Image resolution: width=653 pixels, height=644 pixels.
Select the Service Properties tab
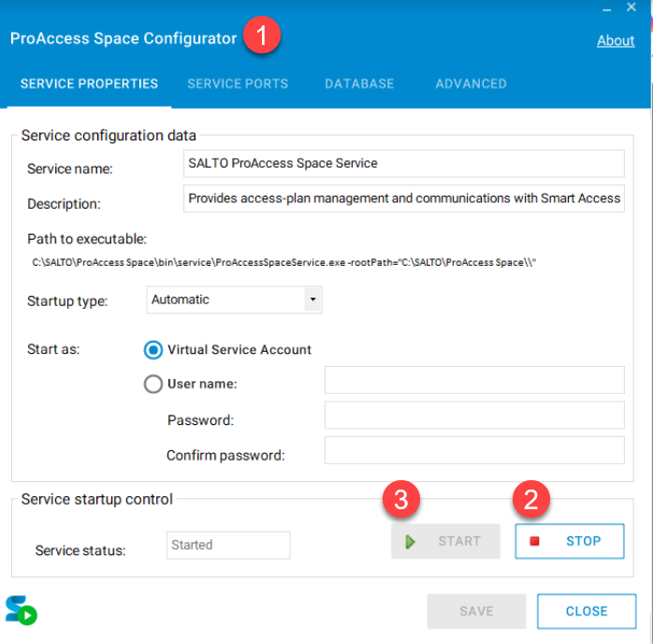[x=89, y=83]
